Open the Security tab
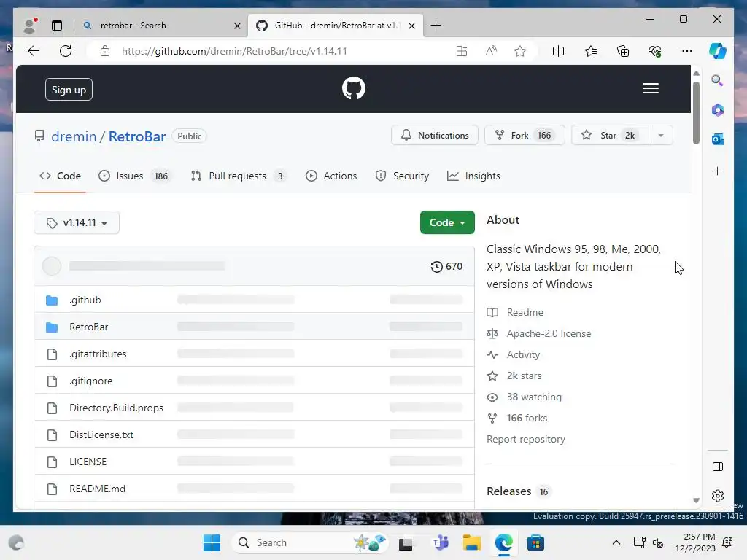Screen dimensions: 747x560 pyautogui.click(x=402, y=176)
